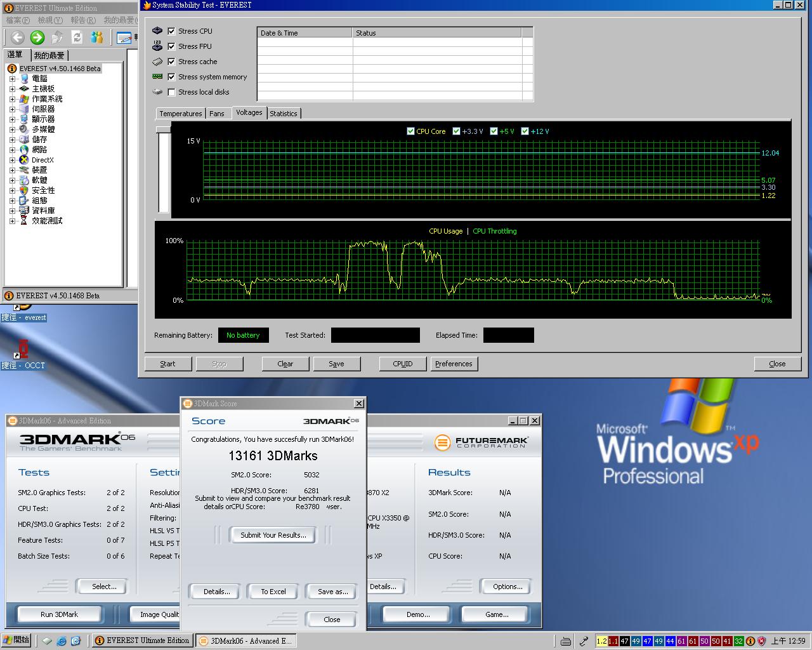This screenshot has height=650, width=812.
Task: Switch to the Statistics tab
Action: click(x=284, y=114)
